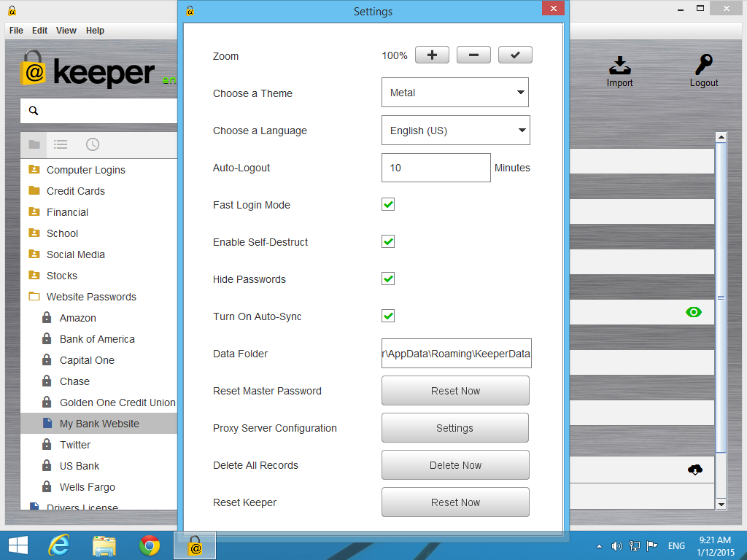Open Computer Logins folder

tap(86, 170)
